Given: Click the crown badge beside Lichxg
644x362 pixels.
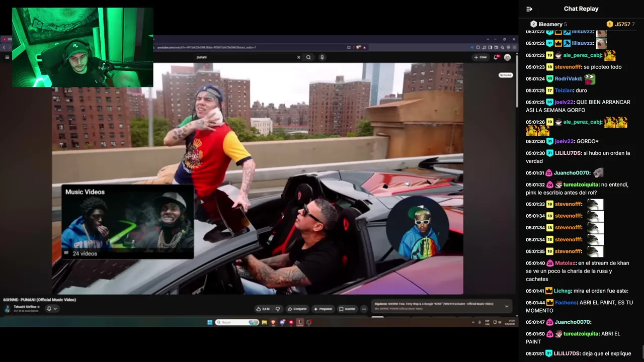Looking at the screenshot, I should tap(550, 291).
